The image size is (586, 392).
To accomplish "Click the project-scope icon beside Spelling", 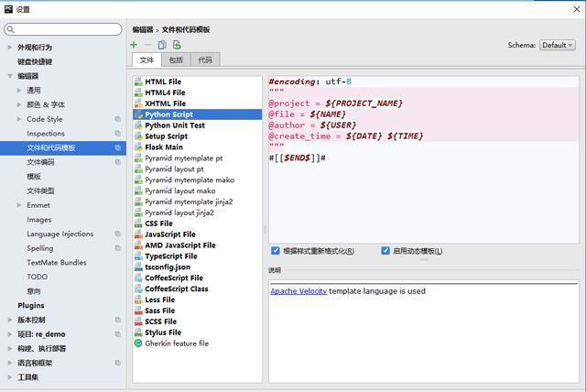I will tap(118, 248).
